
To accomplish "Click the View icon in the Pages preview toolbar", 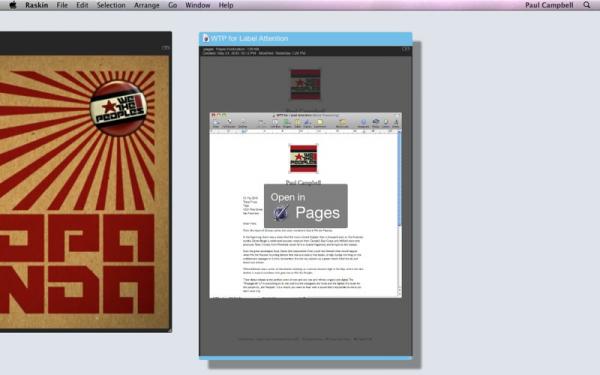I will point(216,122).
